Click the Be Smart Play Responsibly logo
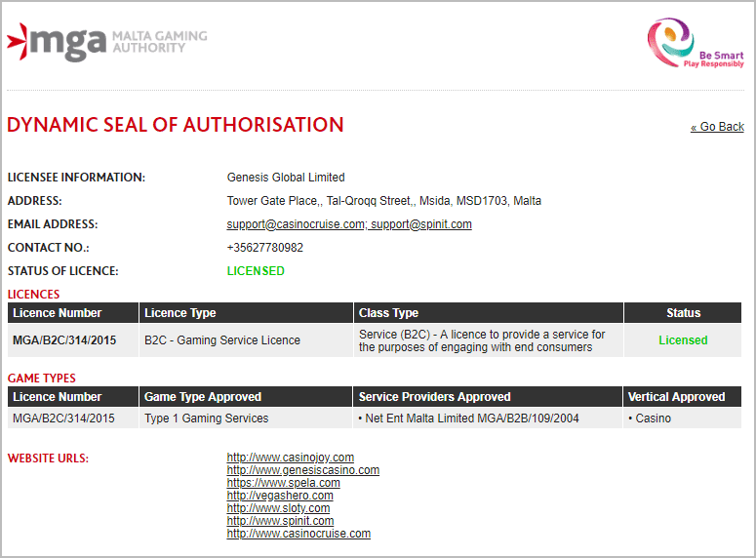The image size is (756, 558). point(696,43)
